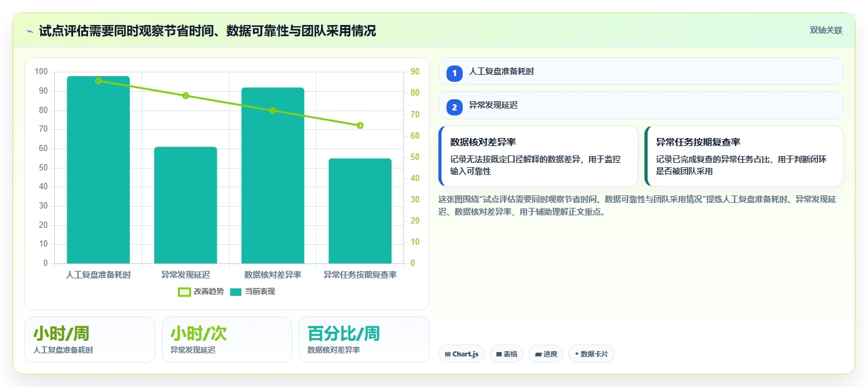868x387 pixels.
Task: Click the lightning icon beside the title
Action: click(x=30, y=31)
